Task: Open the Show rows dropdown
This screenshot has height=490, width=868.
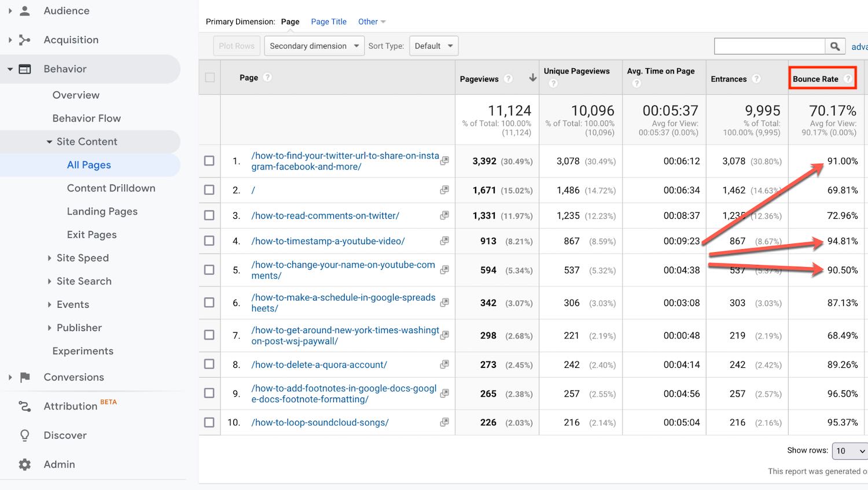Action: pos(849,451)
